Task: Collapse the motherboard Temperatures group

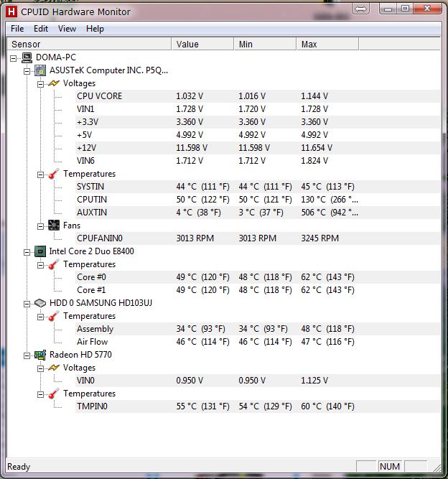Action: (x=40, y=175)
